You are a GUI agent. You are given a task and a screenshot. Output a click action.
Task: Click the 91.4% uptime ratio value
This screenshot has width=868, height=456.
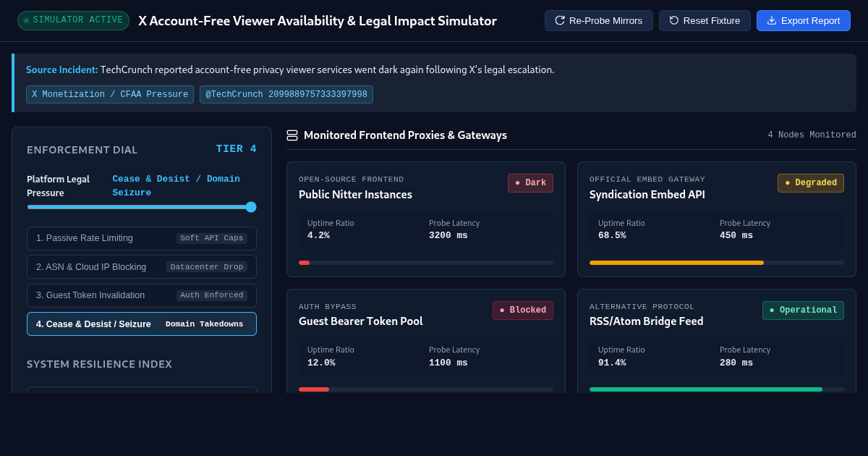coord(612,363)
